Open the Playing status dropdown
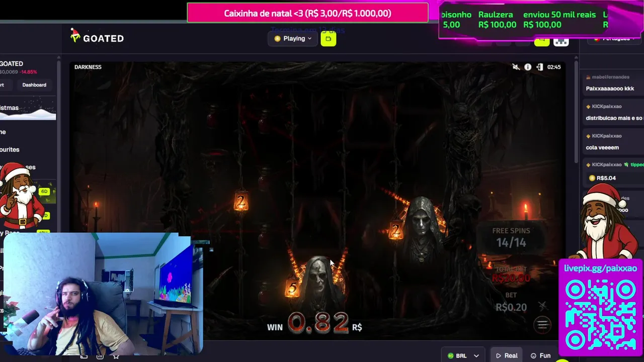Screen dimensions: 644x362 click(x=293, y=39)
